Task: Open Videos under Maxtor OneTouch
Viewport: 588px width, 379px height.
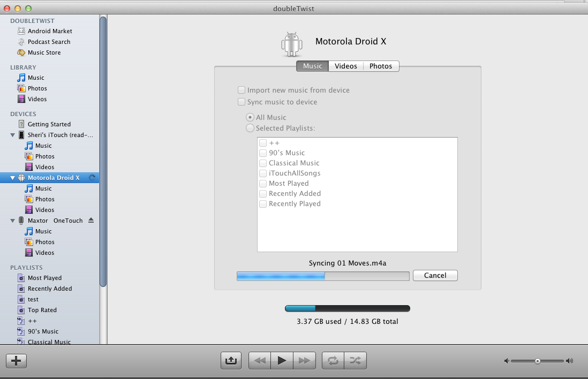Action: point(40,253)
